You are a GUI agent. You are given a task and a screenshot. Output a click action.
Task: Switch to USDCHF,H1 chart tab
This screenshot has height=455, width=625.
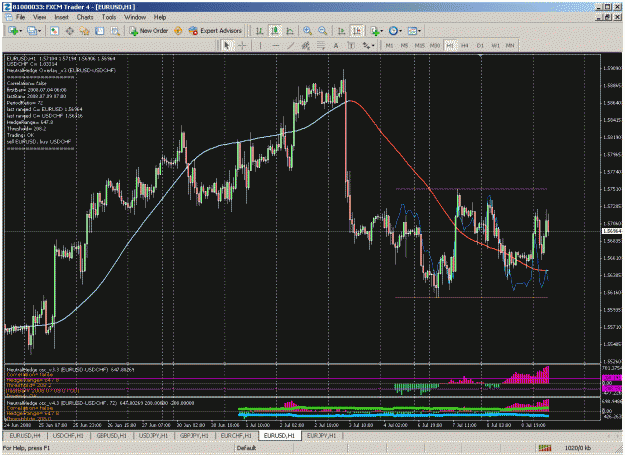(x=68, y=435)
